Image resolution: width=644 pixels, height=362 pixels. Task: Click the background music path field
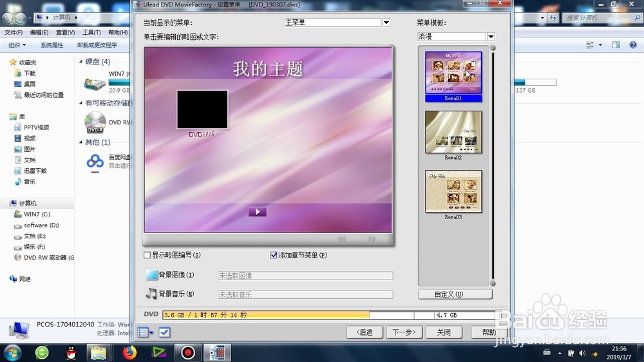pos(305,294)
